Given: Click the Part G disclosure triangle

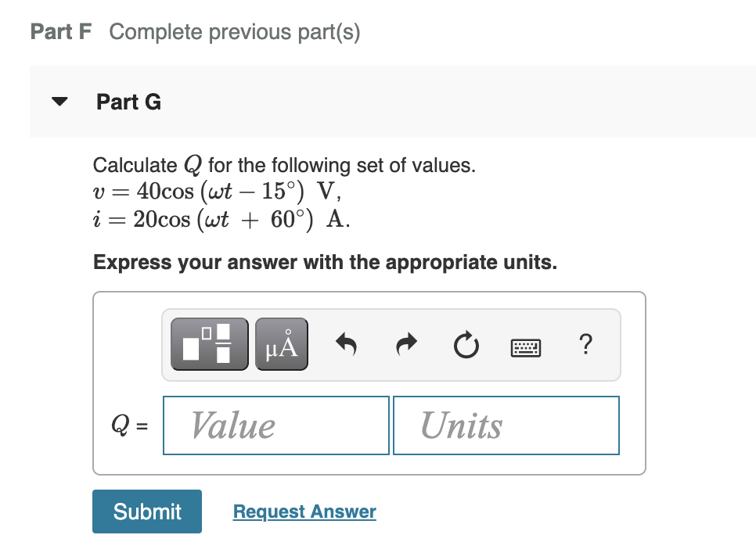Looking at the screenshot, I should [x=59, y=100].
